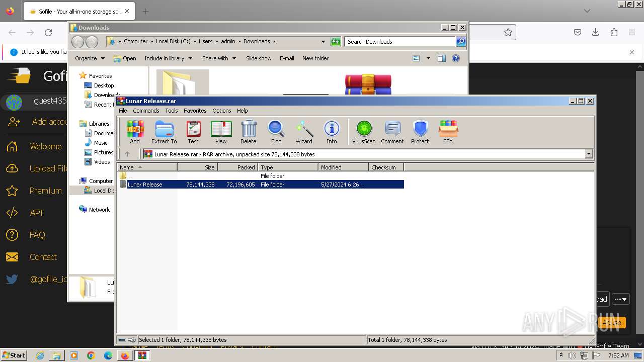This screenshot has height=362, width=644.
Task: Open the change view dropdown arrow
Action: [428, 58]
